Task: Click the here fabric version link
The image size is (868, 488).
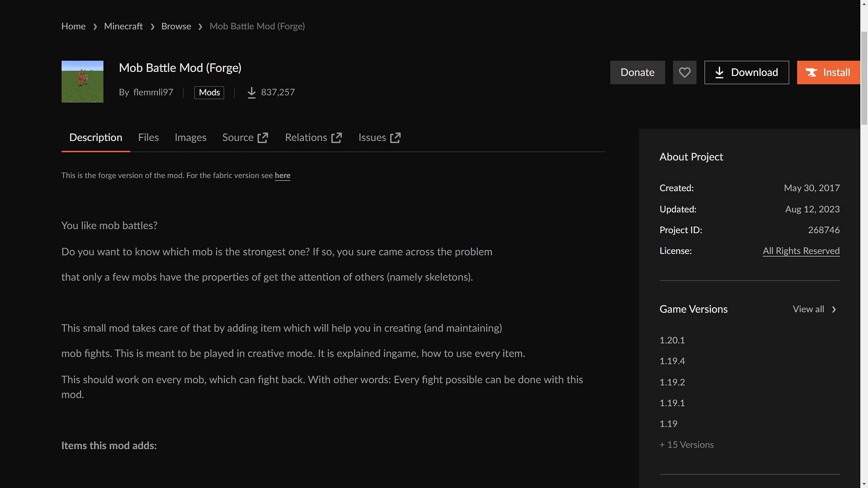Action: click(283, 176)
